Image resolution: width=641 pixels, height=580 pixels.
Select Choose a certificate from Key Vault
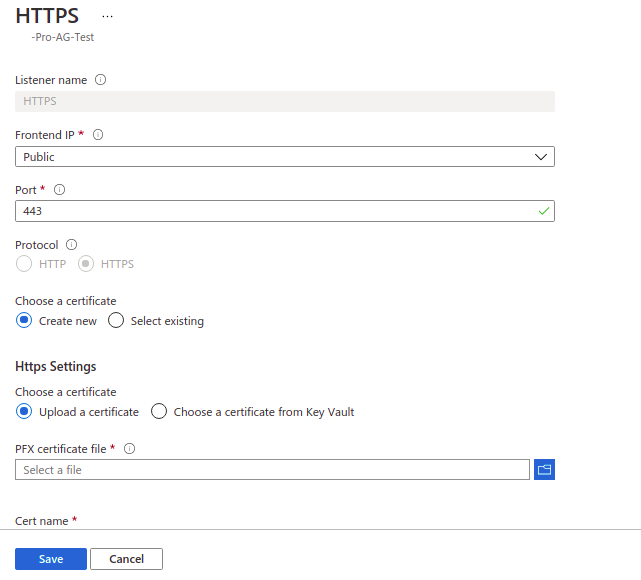159,411
